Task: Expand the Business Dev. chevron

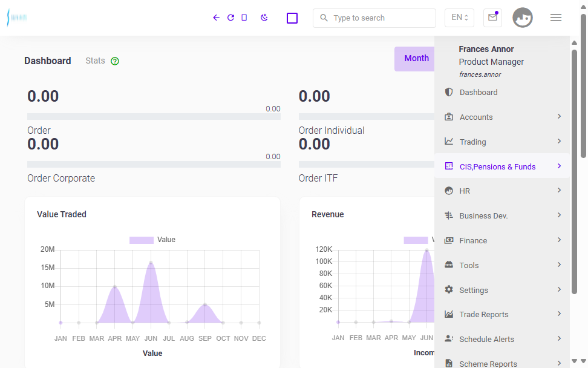Action: click(559, 215)
